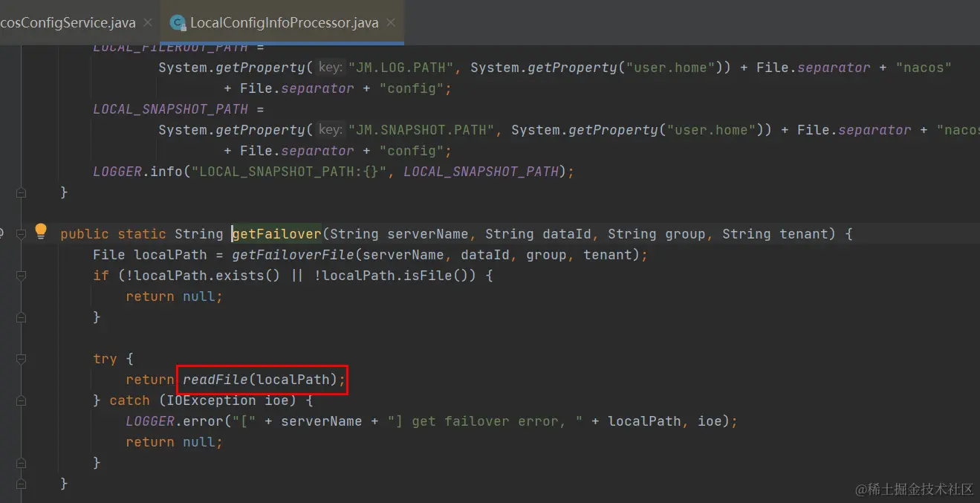Select the LocalConfigInfoProcessor.java tab
980x503 pixels.
[284, 22]
